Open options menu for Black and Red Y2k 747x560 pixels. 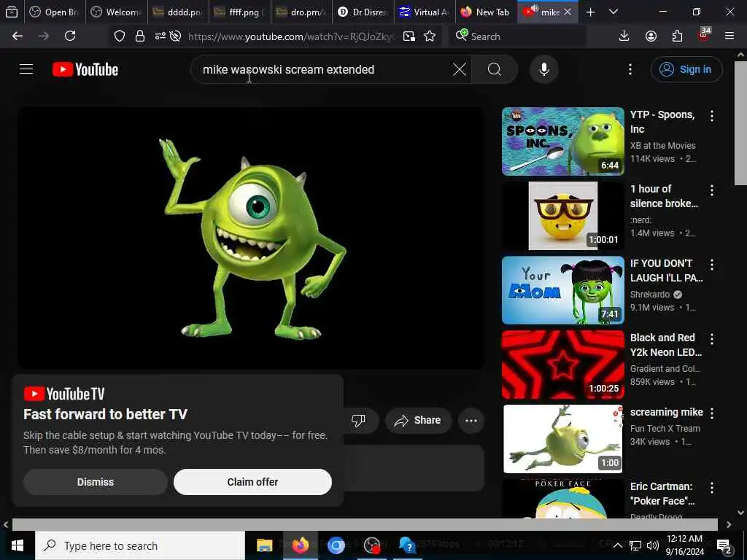click(x=712, y=339)
